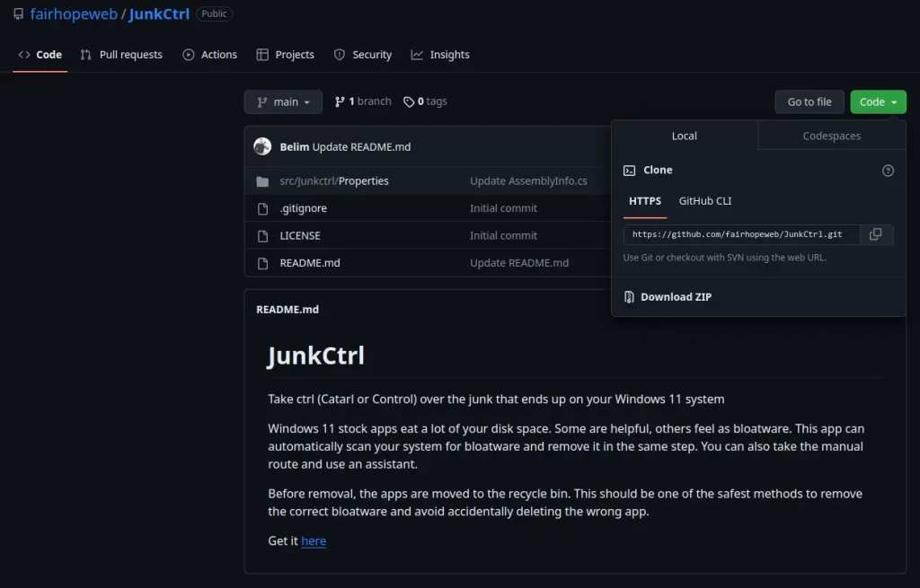This screenshot has width=920, height=588.
Task: Click Belim's avatar thumbnail
Action: pos(262,146)
